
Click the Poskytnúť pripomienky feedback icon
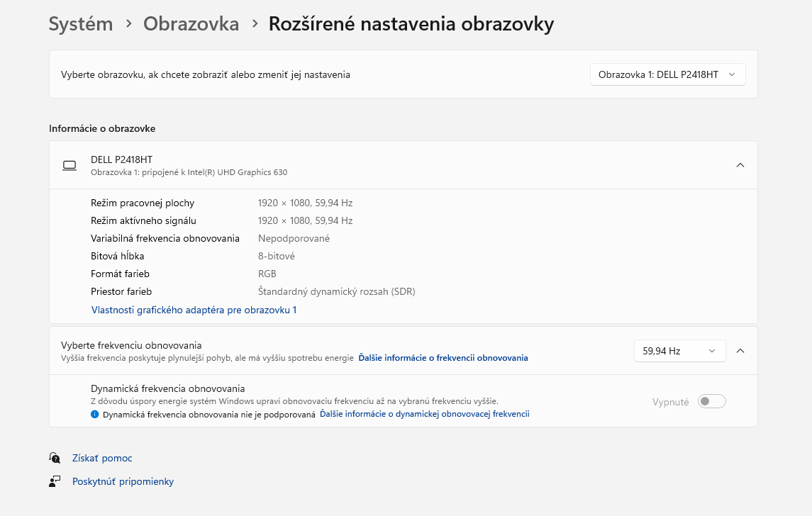(55, 481)
